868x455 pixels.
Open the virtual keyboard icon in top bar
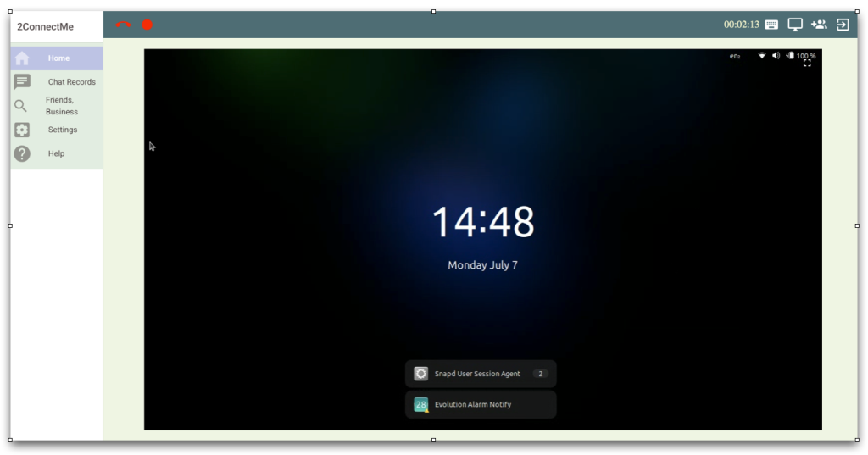(771, 25)
